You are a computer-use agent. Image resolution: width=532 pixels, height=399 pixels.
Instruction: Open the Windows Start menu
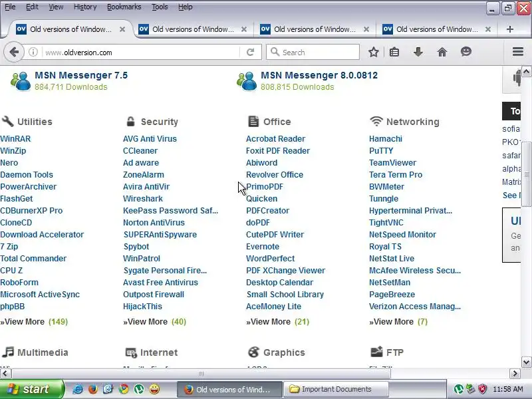32,389
